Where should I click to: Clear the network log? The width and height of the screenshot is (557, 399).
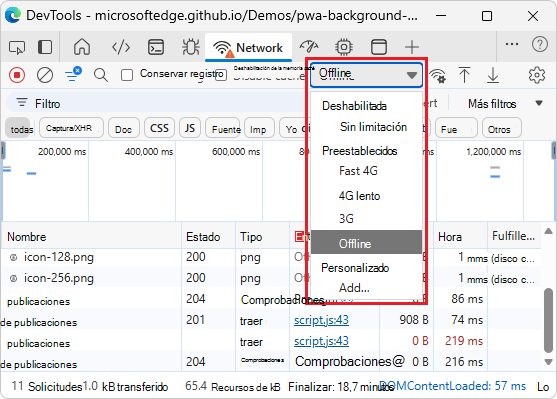[x=45, y=75]
